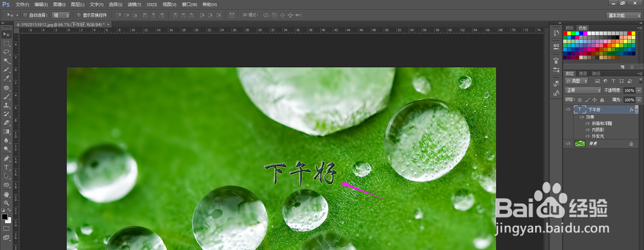Viewport: 644px width, 250px height.
Task: Swap foreground and background colors
Action: pos(9,210)
